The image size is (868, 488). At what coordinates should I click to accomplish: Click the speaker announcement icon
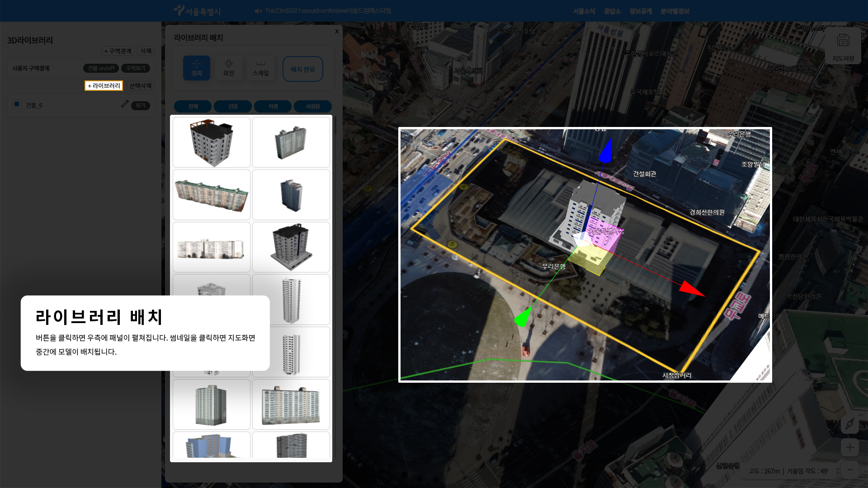click(x=259, y=11)
